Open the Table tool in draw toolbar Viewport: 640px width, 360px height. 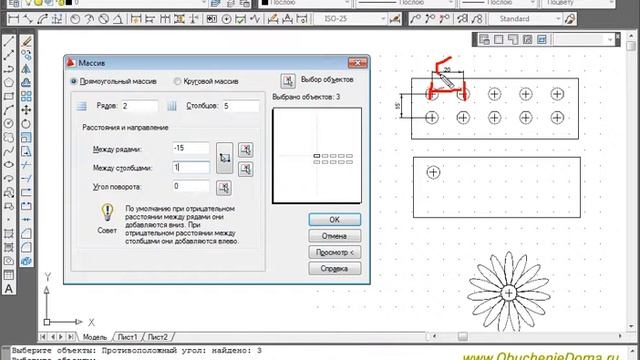click(x=9, y=275)
